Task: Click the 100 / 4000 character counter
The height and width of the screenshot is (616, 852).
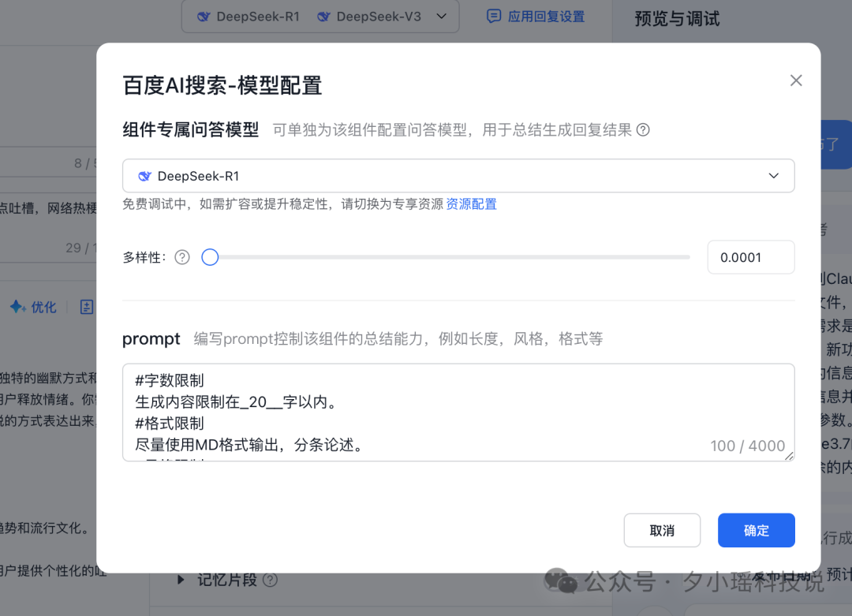Action: (747, 446)
